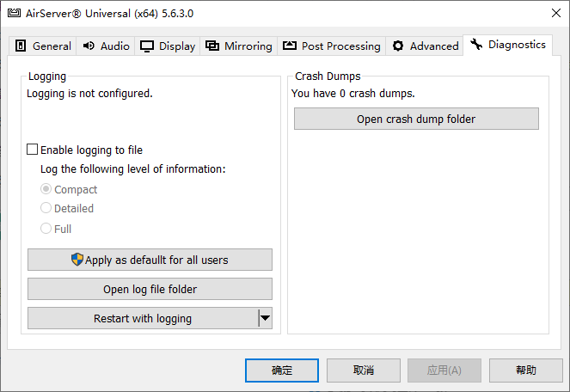Click the Post Processing image icon
The height and width of the screenshot is (392, 570).
pos(290,46)
